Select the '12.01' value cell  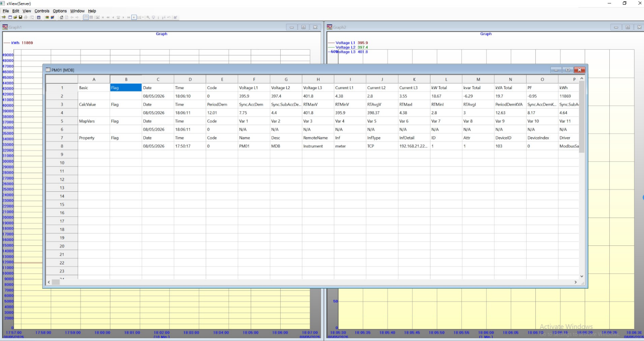tap(222, 113)
